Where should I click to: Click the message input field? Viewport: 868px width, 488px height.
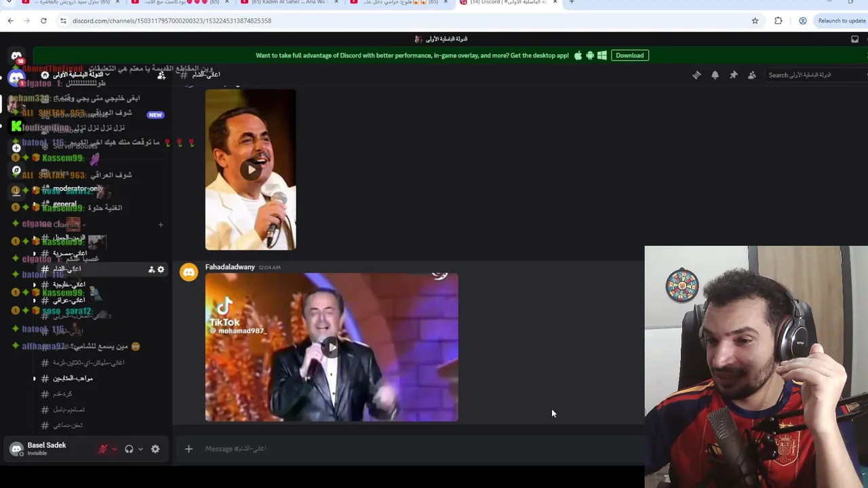[420, 449]
